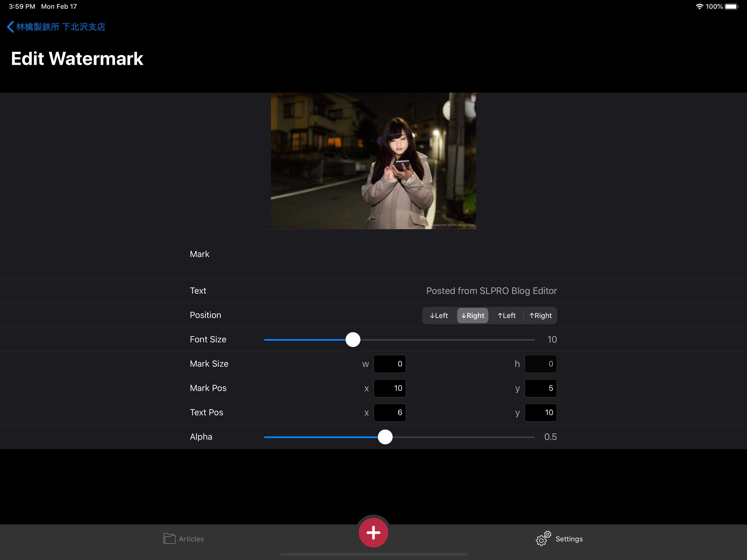Tap the Font Size value 10
Image resolution: width=747 pixels, height=560 pixels.
552,339
